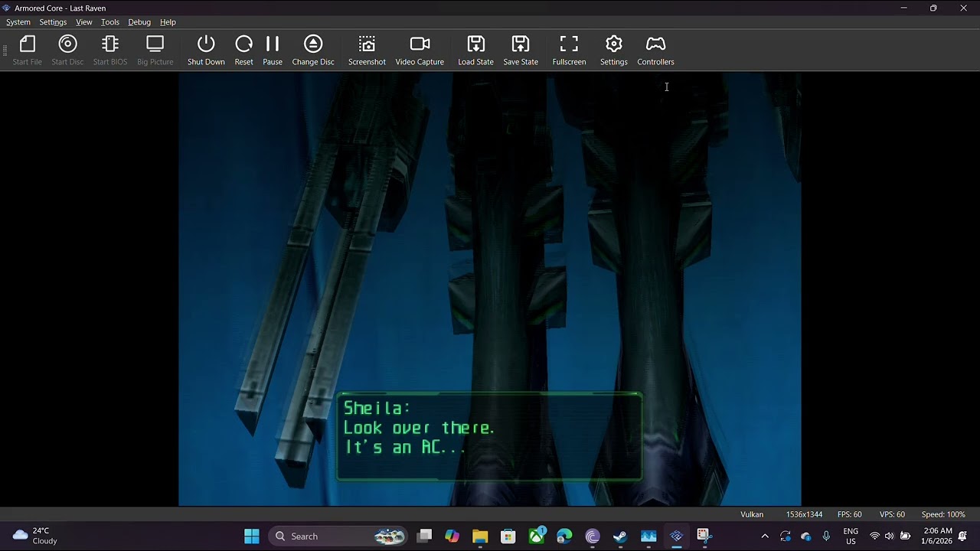980x551 pixels.
Task: Open File Explorer from the taskbar
Action: (x=480, y=536)
